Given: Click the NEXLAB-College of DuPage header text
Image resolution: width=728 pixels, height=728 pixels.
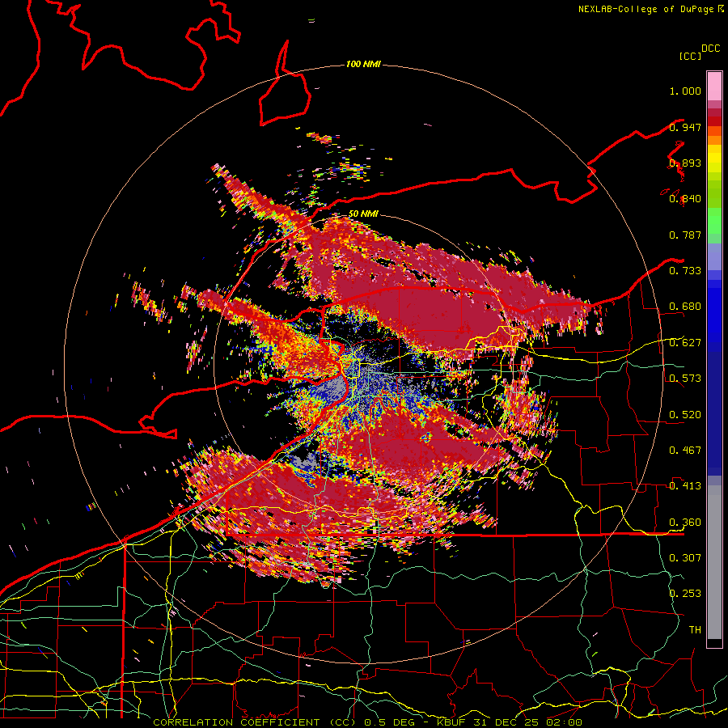Looking at the screenshot, I should point(645,9).
